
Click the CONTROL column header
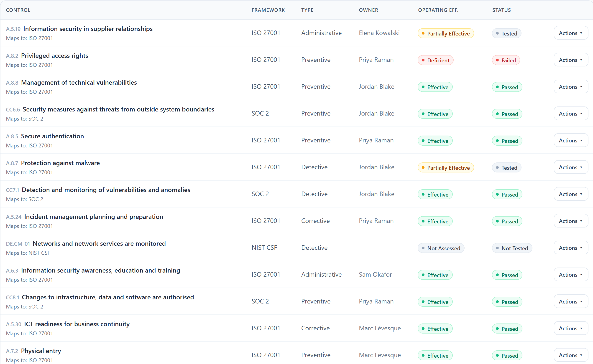[x=18, y=10]
